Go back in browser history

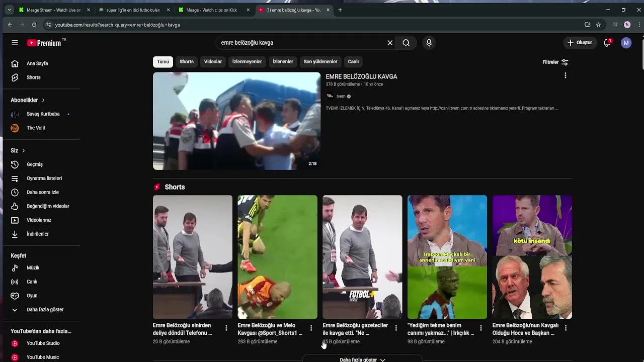coord(10,25)
